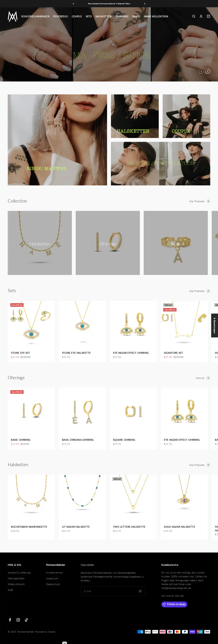This screenshot has height=644, width=218.
Task: Open the account login icon
Action: [x=201, y=16]
